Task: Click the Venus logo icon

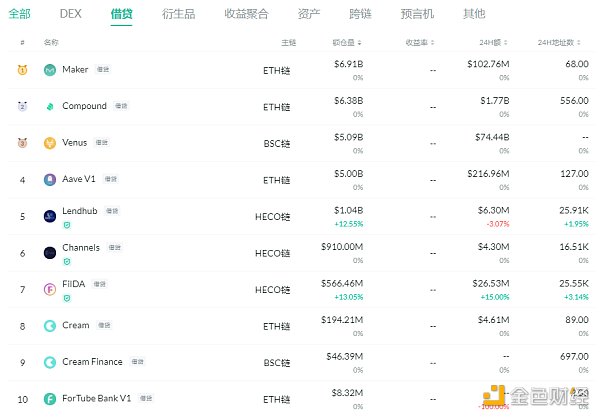Action: (50, 143)
